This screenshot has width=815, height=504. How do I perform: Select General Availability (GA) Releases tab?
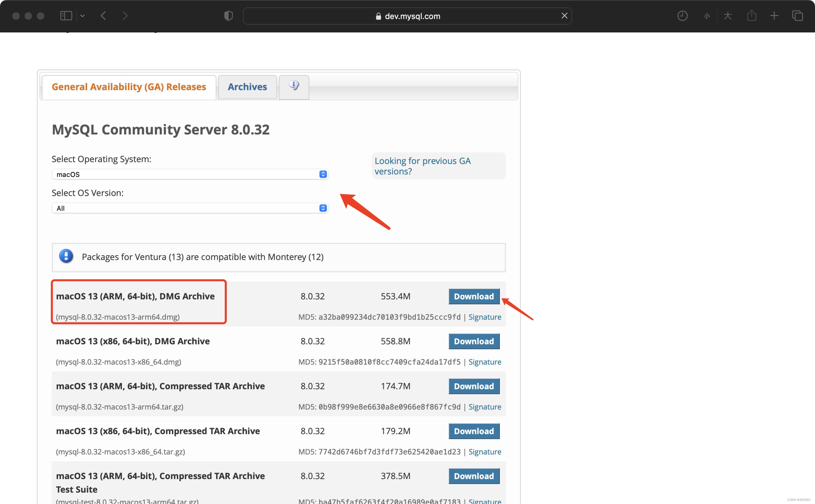point(129,87)
